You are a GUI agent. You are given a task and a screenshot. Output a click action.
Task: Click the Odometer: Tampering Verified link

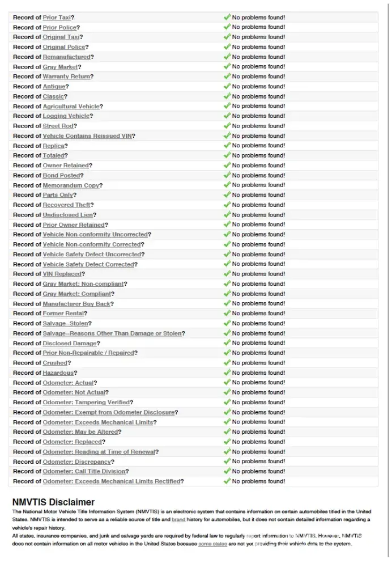(x=86, y=403)
